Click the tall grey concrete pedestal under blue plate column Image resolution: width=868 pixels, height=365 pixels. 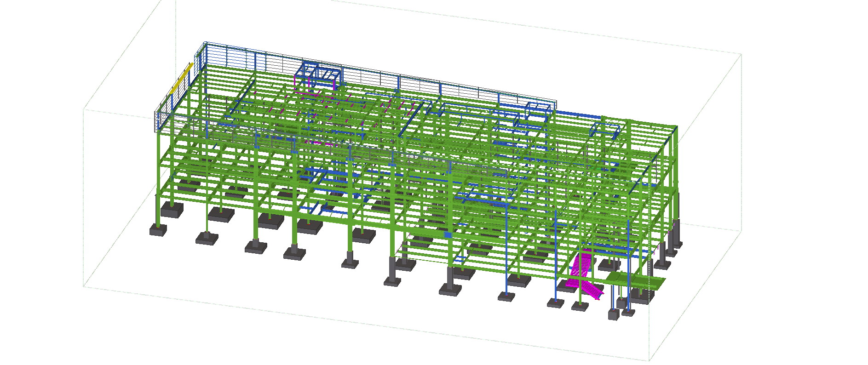point(450,277)
